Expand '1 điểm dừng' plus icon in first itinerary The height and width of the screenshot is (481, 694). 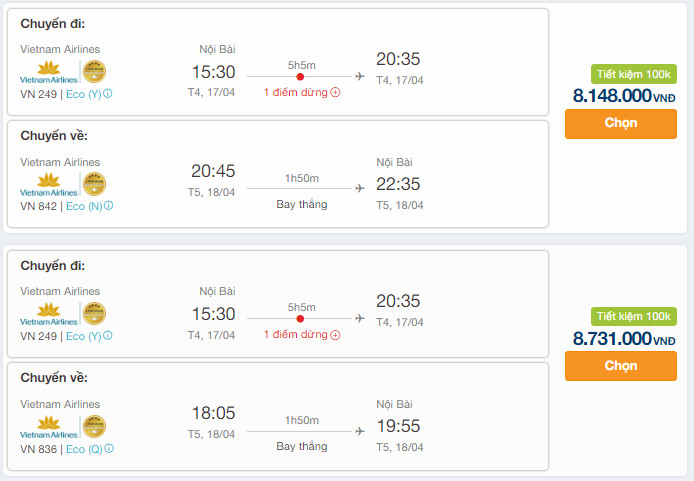point(335,92)
